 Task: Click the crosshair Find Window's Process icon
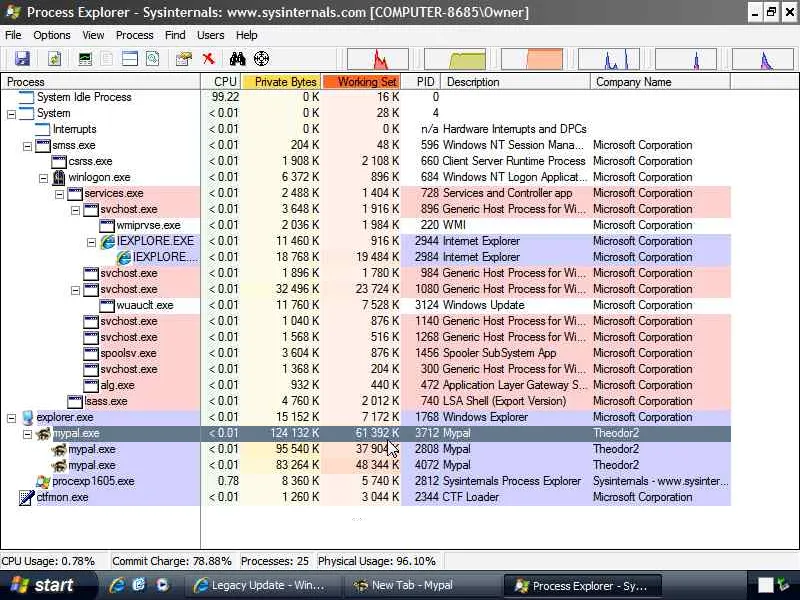[261, 59]
